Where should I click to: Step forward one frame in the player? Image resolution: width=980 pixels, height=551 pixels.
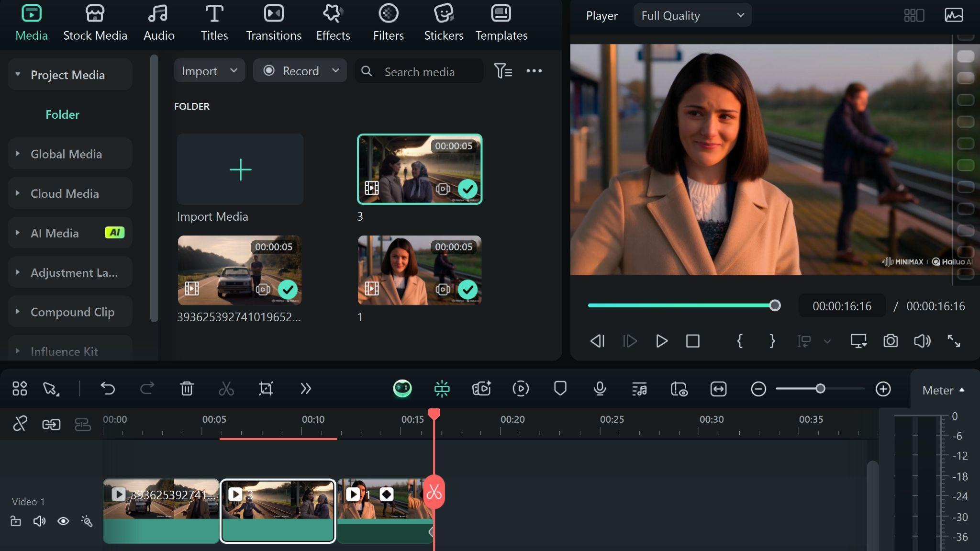(630, 341)
